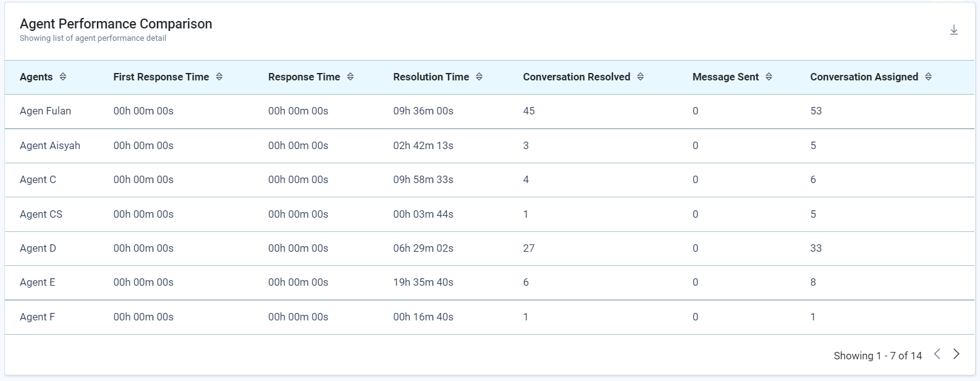This screenshot has height=381, width=980.
Task: Sort by Resolution Time icon
Action: (479, 77)
